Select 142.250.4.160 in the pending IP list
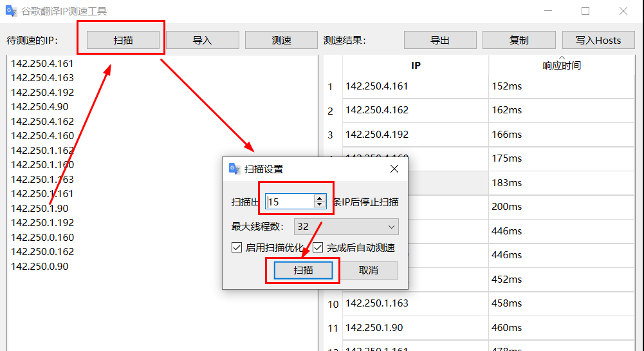Screen dimensions: 644x351 [x=42, y=136]
